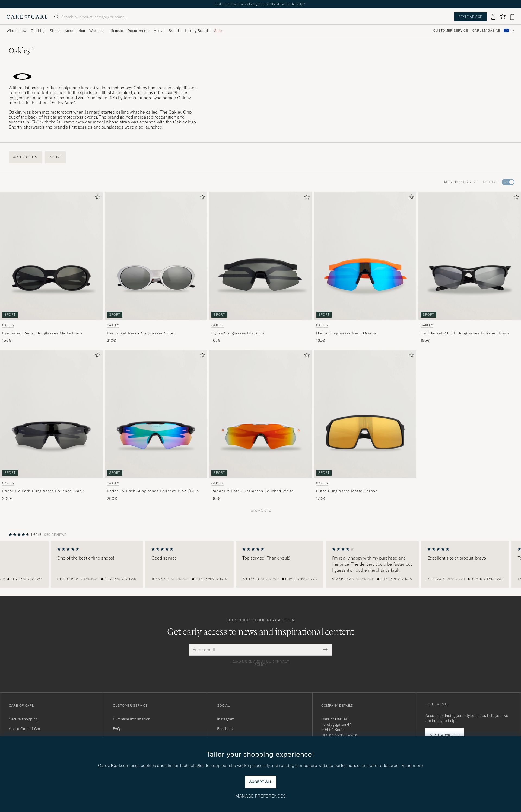Open Hydra Sunglasses Black Ink title

(x=238, y=333)
